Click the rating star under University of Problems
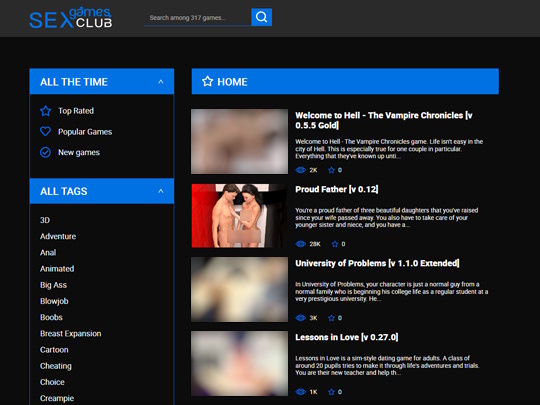The width and height of the screenshot is (540, 405). point(331,318)
